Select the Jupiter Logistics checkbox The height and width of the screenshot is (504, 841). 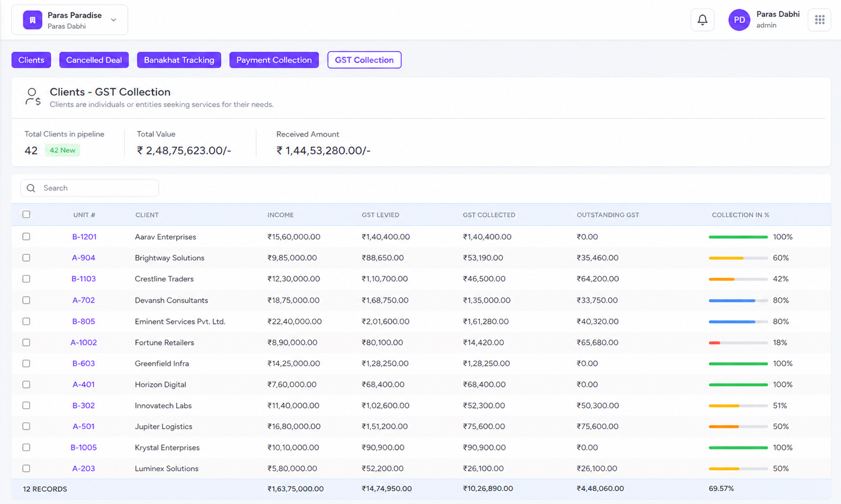(x=26, y=426)
